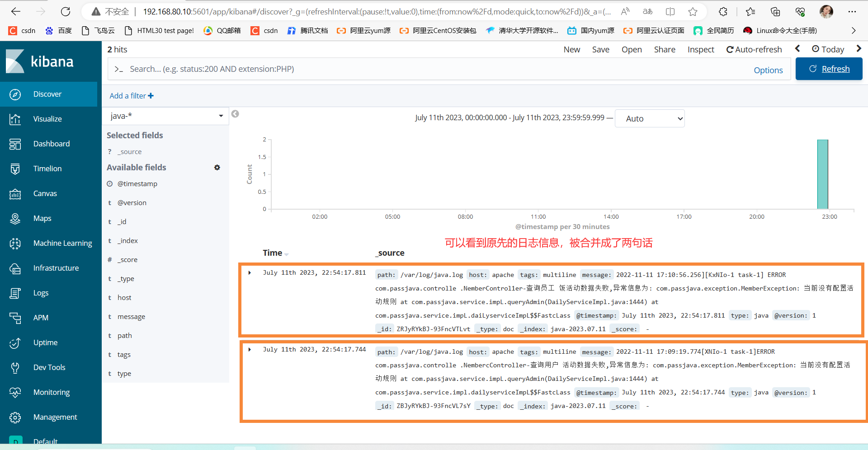Select the _type available field
This screenshot has height=450, width=868.
pos(126,279)
